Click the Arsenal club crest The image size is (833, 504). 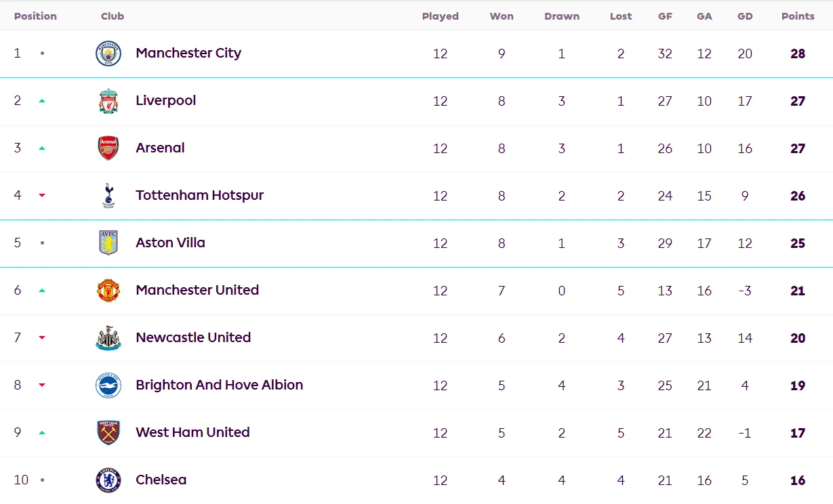[x=108, y=148]
